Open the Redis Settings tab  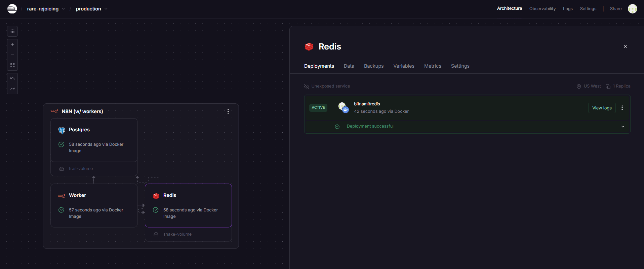tap(460, 66)
